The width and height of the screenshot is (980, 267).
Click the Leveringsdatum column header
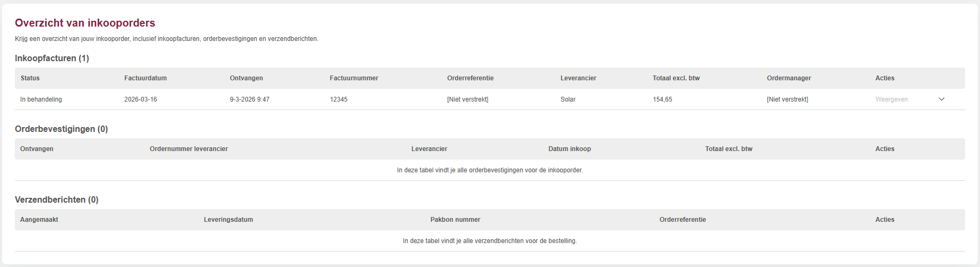pos(228,220)
